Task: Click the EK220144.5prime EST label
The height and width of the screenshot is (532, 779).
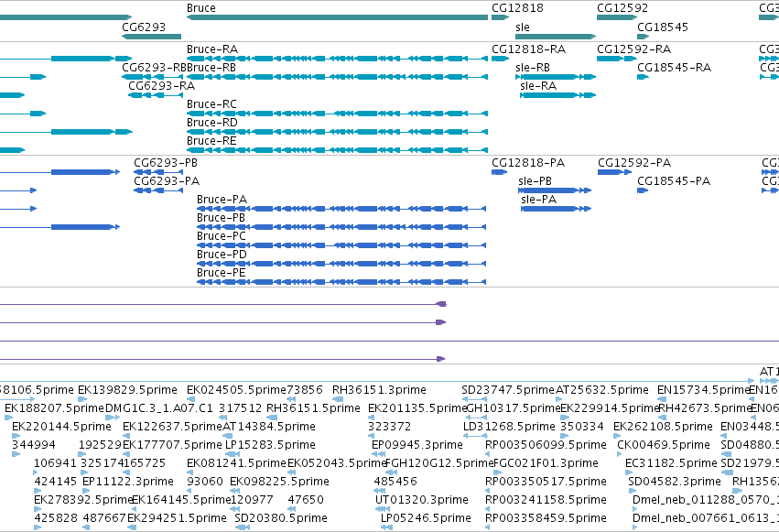Action: pos(61,427)
